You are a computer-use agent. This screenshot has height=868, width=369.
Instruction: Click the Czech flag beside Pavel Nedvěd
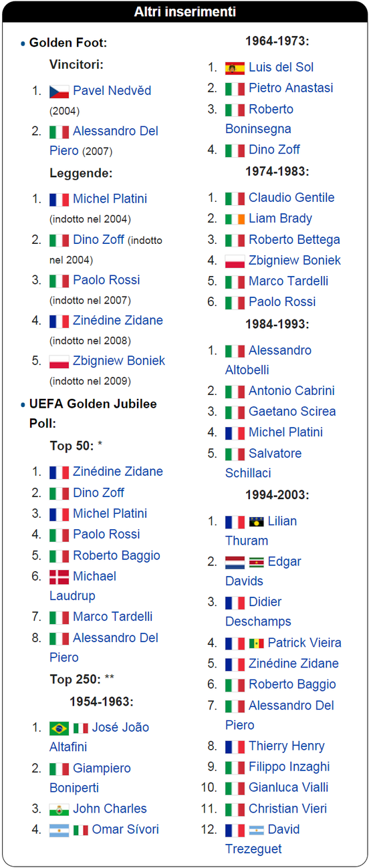(x=59, y=91)
